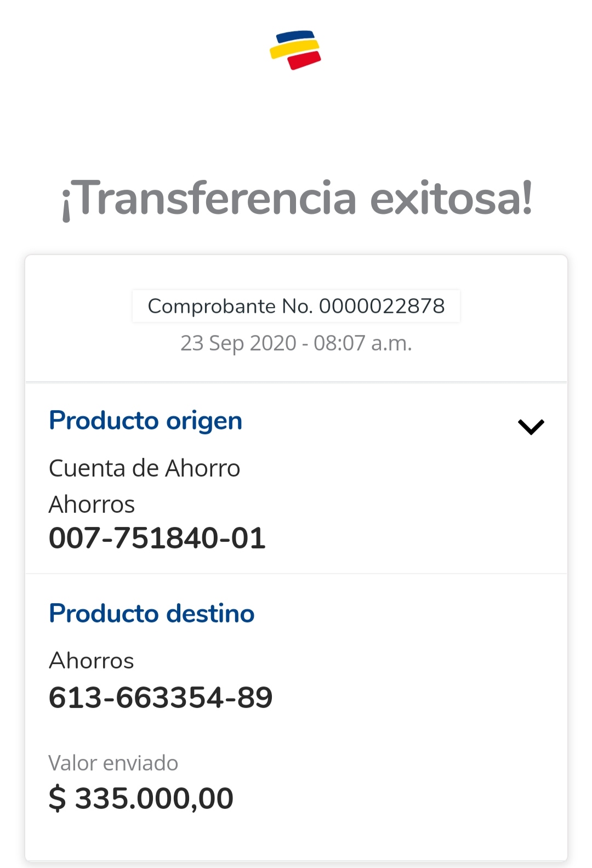Screen dimensions: 592x868
Task: Tap the Producto destino section heading
Action: [152, 613]
